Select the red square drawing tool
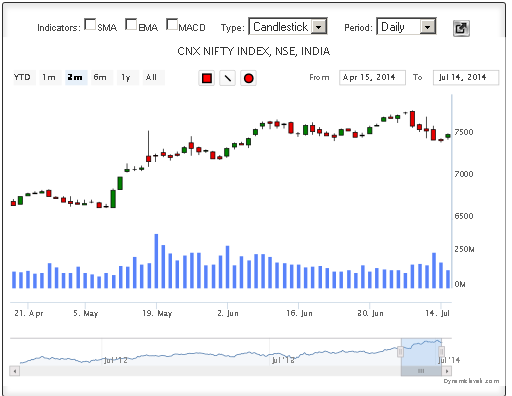The height and width of the screenshot is (396, 512). tap(207, 78)
